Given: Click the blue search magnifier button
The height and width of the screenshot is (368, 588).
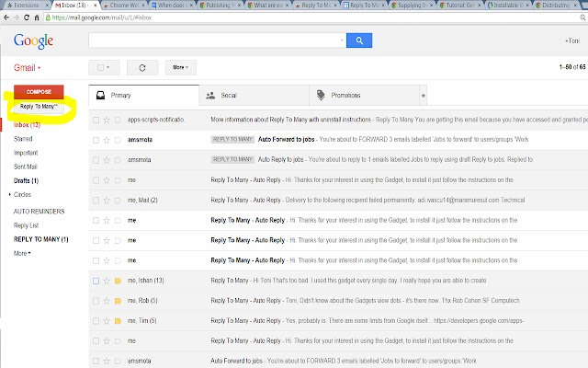Looking at the screenshot, I should tap(359, 40).
